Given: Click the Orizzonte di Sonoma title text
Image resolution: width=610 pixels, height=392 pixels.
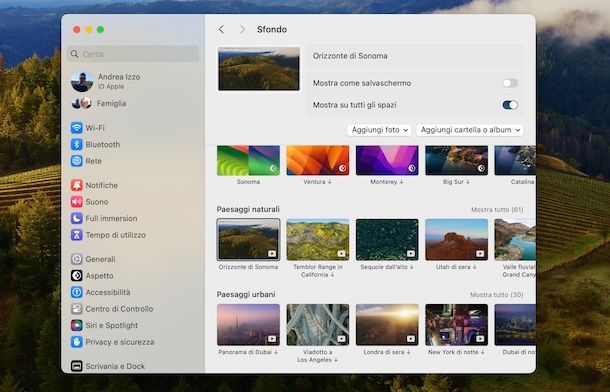Looking at the screenshot, I should point(350,56).
